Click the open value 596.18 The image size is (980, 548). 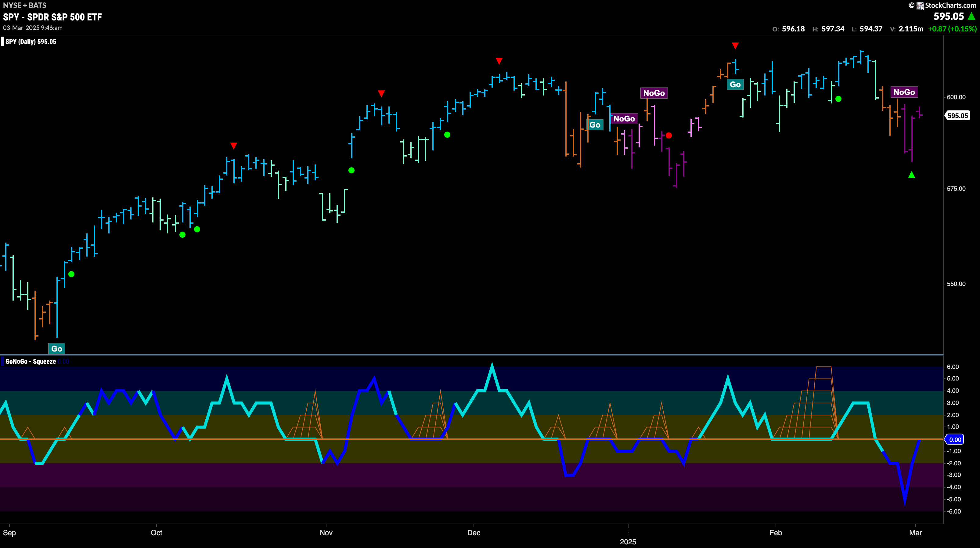(793, 29)
